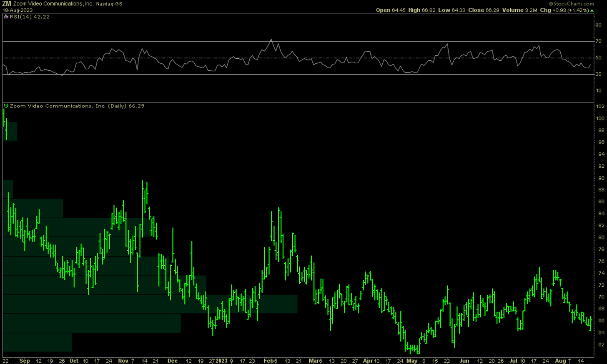The height and width of the screenshot is (364, 607).
Task: Click the RSI axis label 30
Action: point(598,74)
